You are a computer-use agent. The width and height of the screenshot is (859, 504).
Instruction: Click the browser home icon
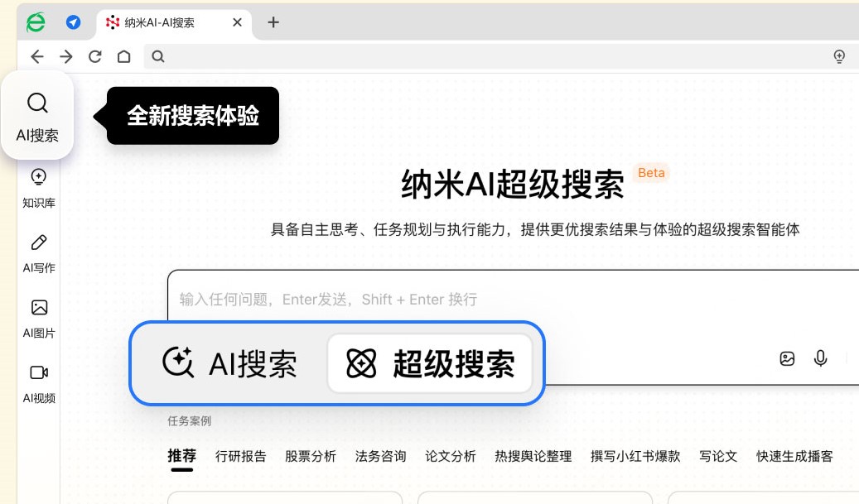(124, 56)
